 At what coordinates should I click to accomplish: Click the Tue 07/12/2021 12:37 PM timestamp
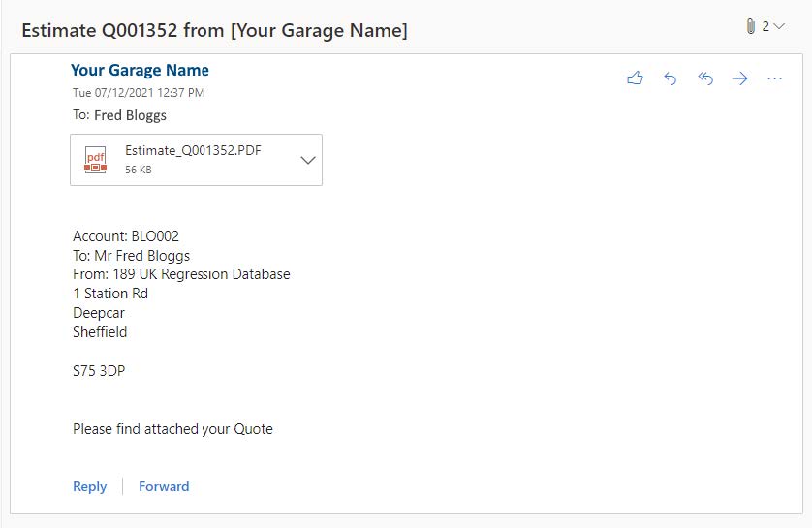(x=139, y=93)
